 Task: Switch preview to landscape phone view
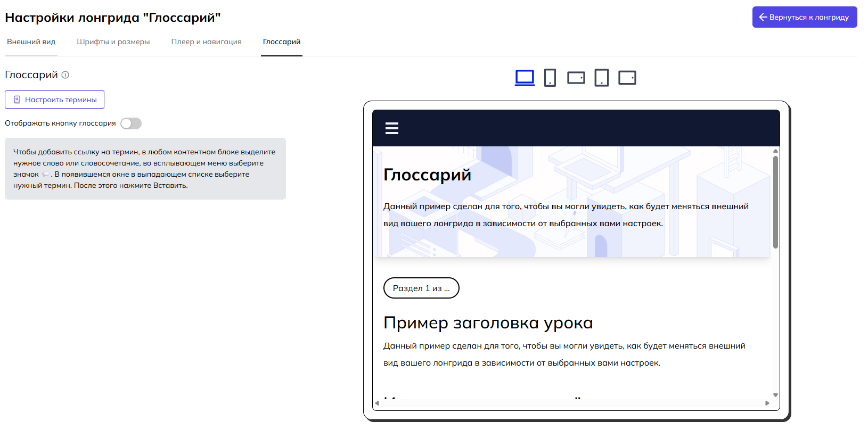pos(576,78)
